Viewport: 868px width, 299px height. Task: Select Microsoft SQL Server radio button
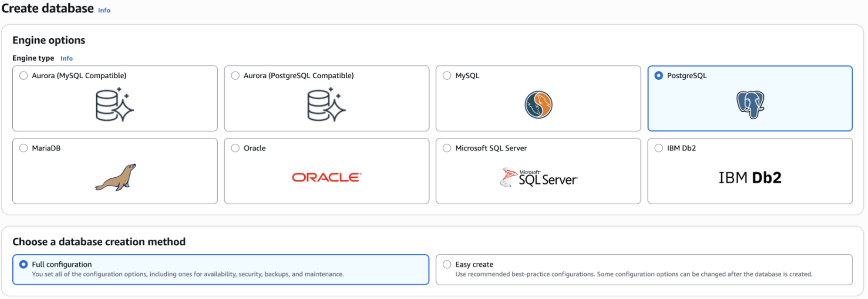click(447, 148)
